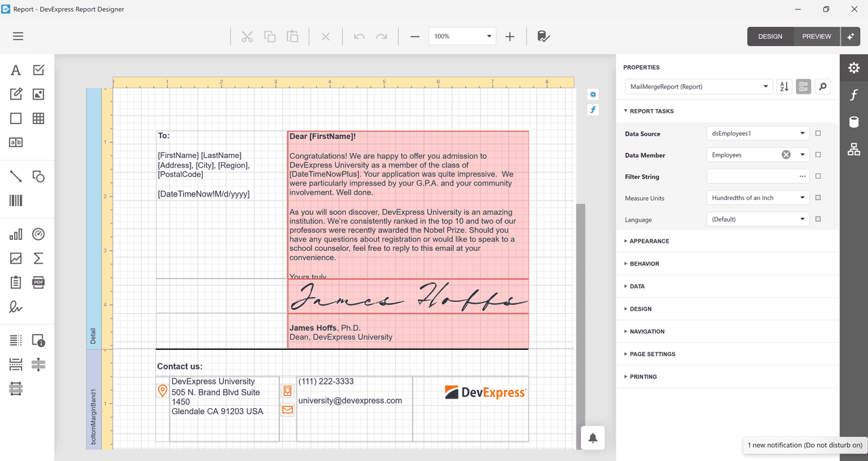
Task: Select the Barcode control
Action: tap(16, 201)
